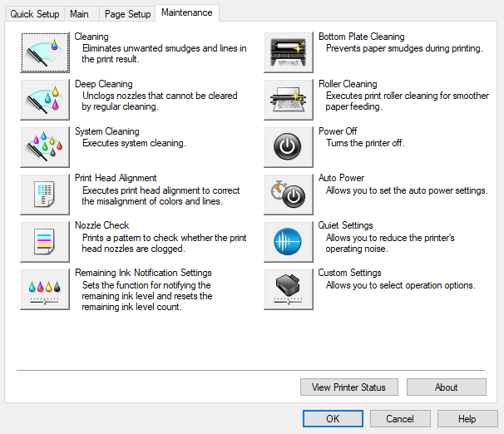Click the View Printer Status button
Image resolution: width=504 pixels, height=434 pixels.
(x=348, y=387)
